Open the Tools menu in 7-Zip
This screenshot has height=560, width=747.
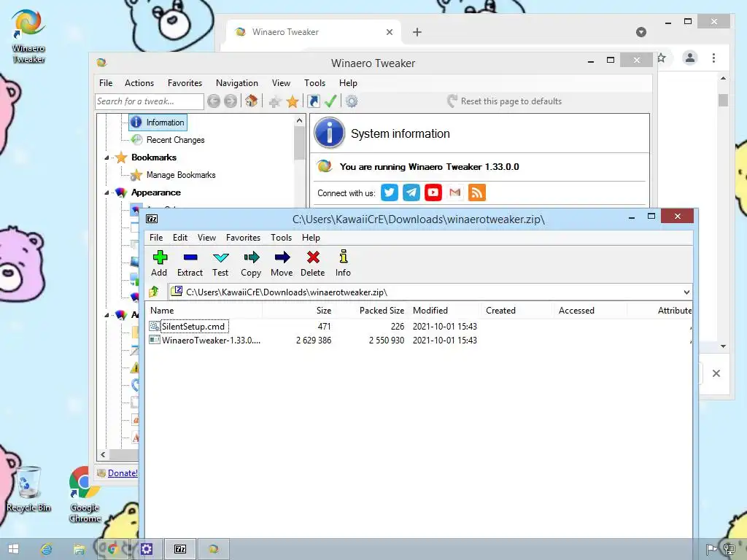pyautogui.click(x=281, y=237)
